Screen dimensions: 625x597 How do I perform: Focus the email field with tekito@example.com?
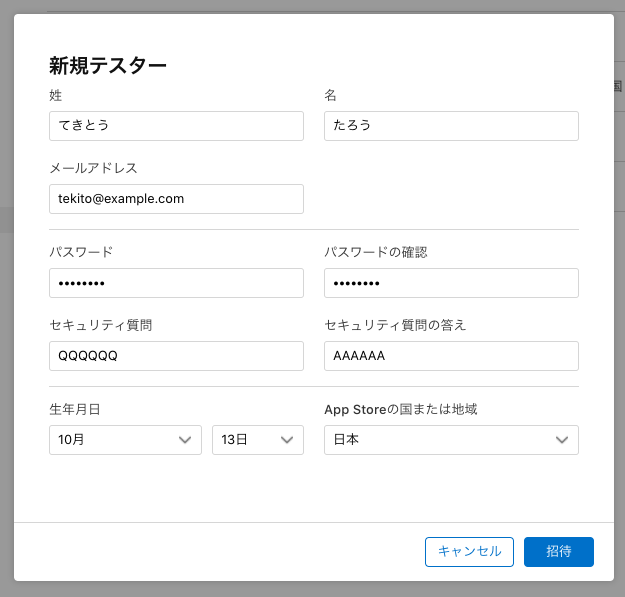(x=176, y=199)
